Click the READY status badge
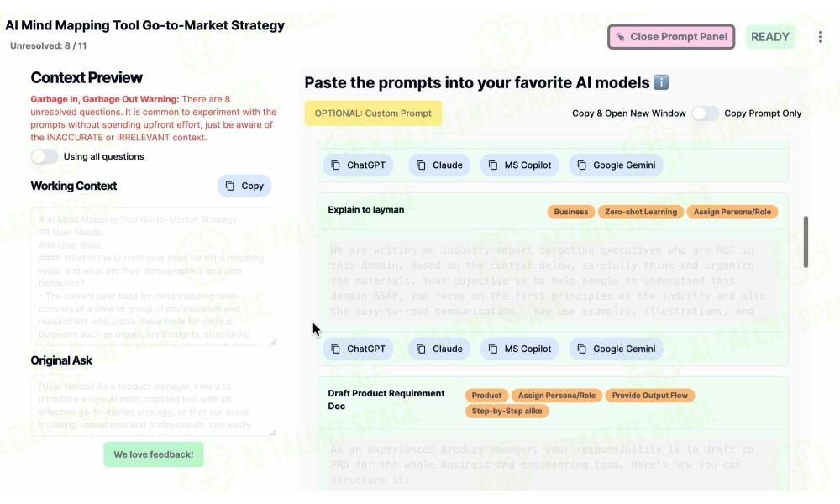This screenshot has height=504, width=840. pos(769,37)
